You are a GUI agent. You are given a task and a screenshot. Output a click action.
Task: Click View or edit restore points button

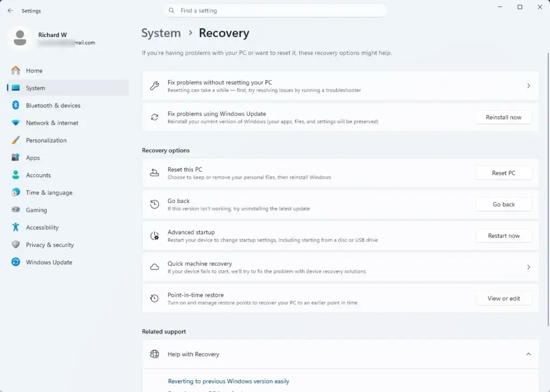(503, 299)
